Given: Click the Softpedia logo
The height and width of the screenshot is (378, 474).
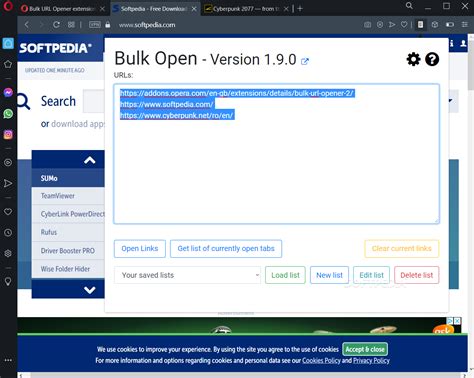Looking at the screenshot, I should [55, 48].
